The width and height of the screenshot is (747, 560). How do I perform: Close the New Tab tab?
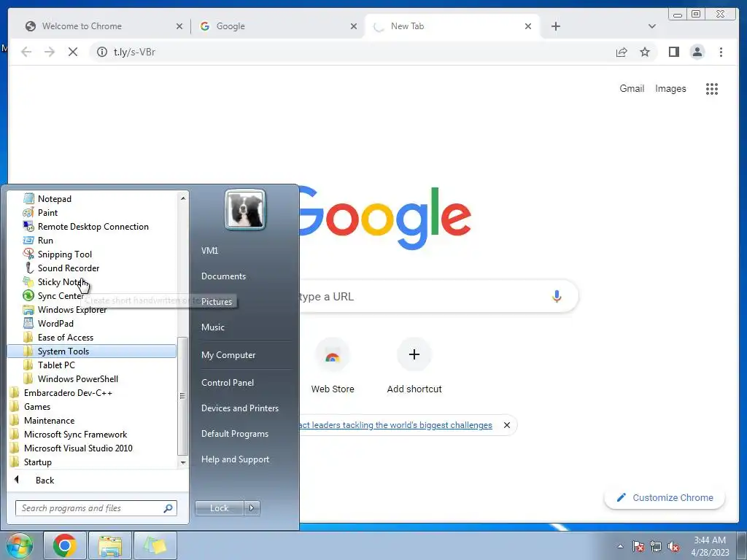tap(528, 26)
